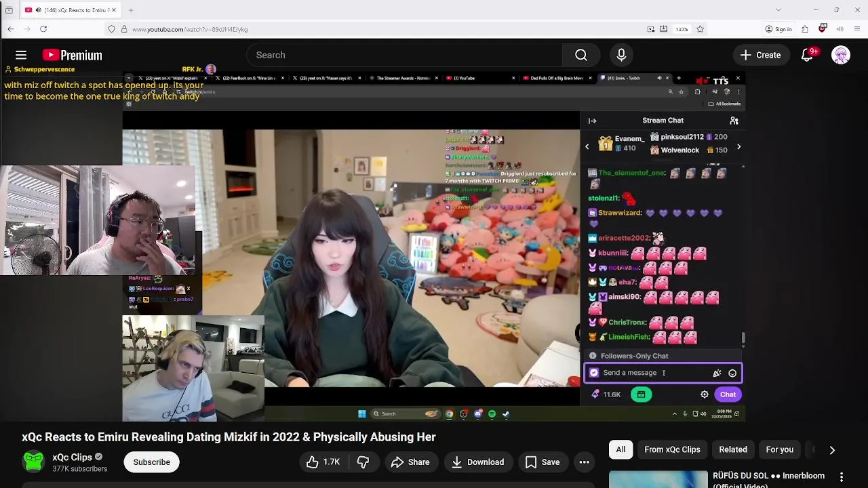Subscribe to xQc Clips
868x488 pixels.
point(151,462)
